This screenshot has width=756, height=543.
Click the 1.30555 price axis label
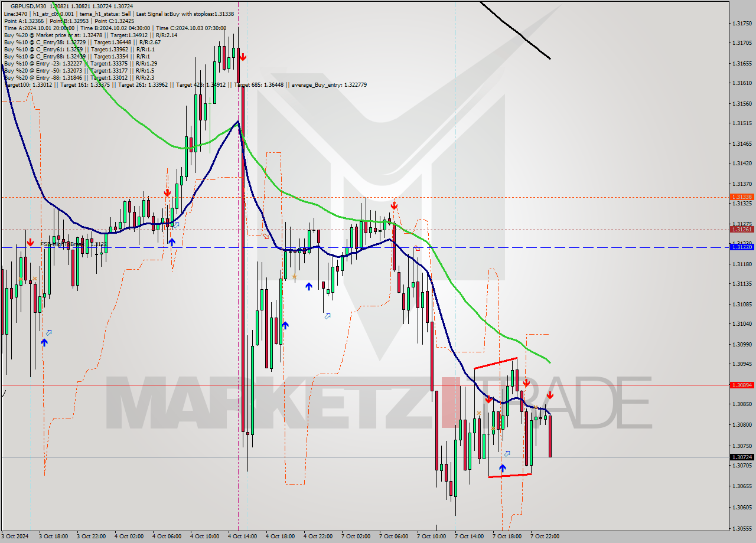click(x=742, y=528)
